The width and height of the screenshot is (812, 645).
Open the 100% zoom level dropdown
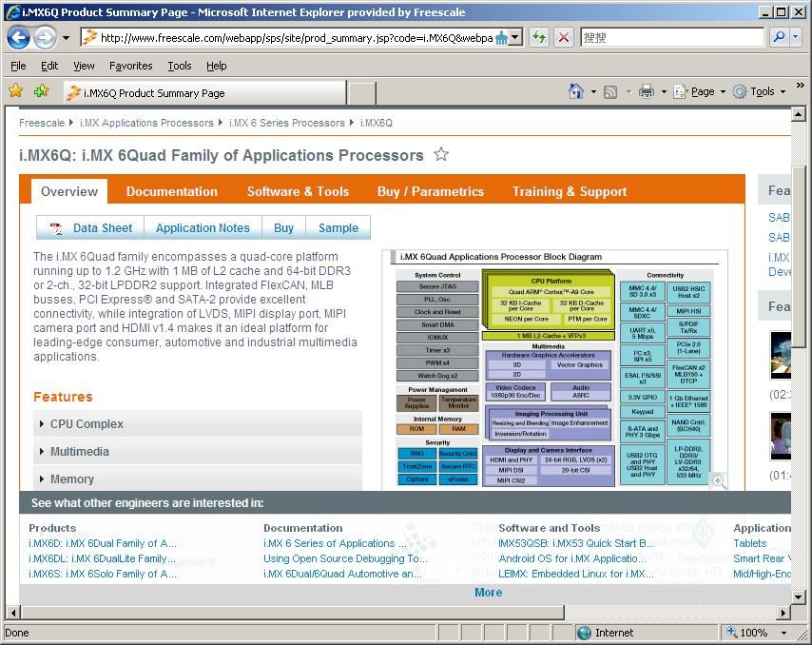[784, 633]
